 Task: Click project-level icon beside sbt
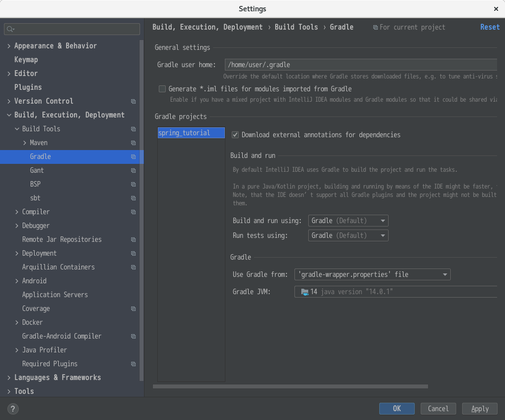click(x=133, y=198)
